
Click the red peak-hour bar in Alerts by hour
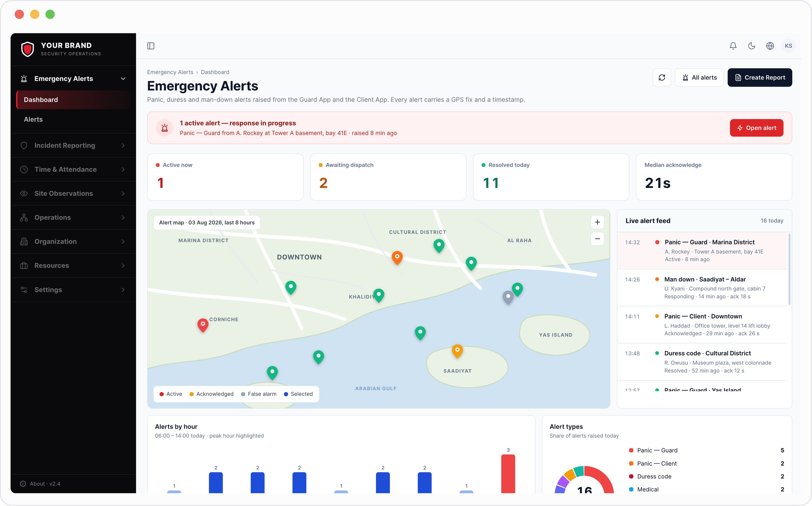point(508,474)
